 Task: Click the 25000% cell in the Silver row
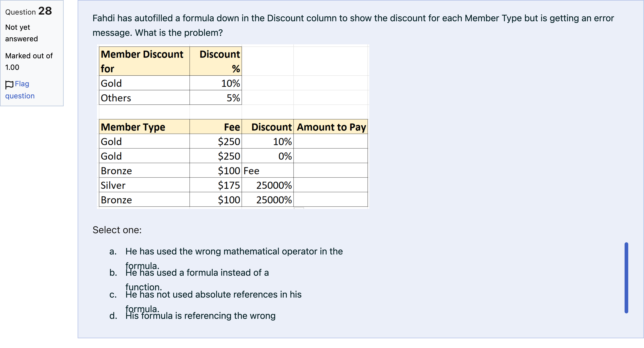click(268, 185)
